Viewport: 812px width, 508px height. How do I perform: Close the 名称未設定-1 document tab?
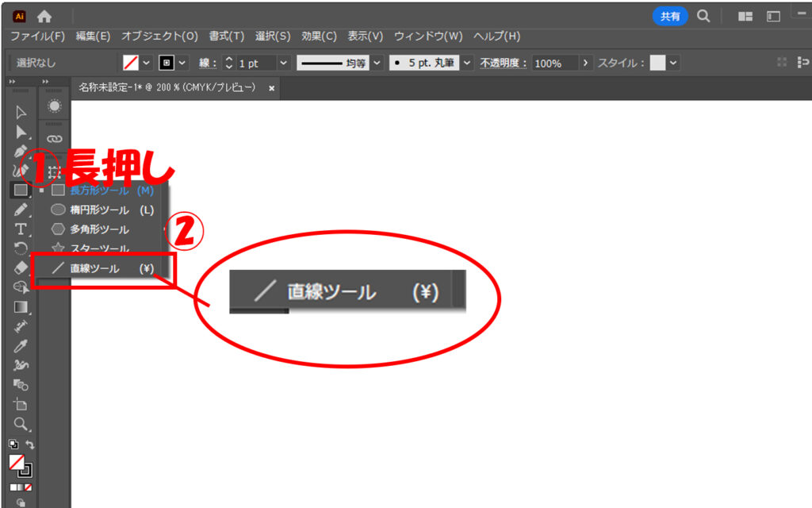272,88
